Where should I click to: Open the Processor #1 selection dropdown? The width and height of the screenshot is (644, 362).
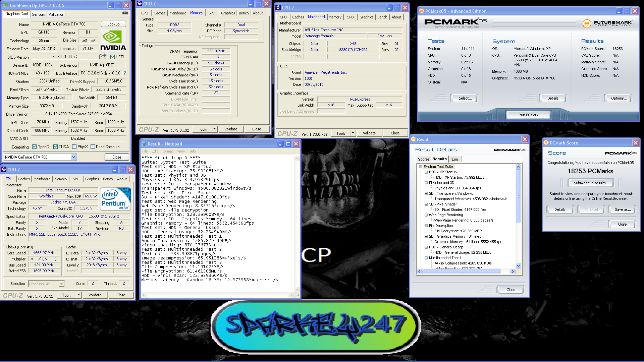(x=61, y=284)
